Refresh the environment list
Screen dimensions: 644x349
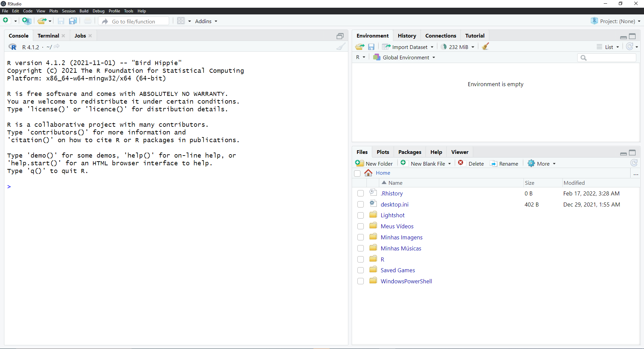630,47
